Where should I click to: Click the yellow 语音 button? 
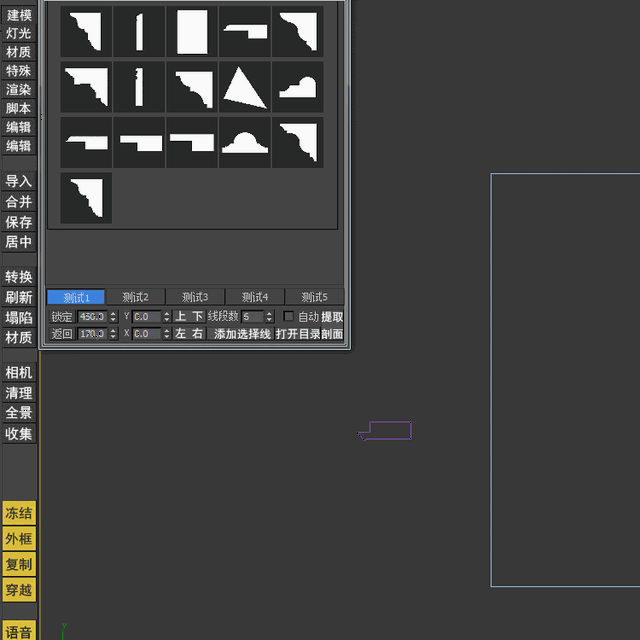19,631
